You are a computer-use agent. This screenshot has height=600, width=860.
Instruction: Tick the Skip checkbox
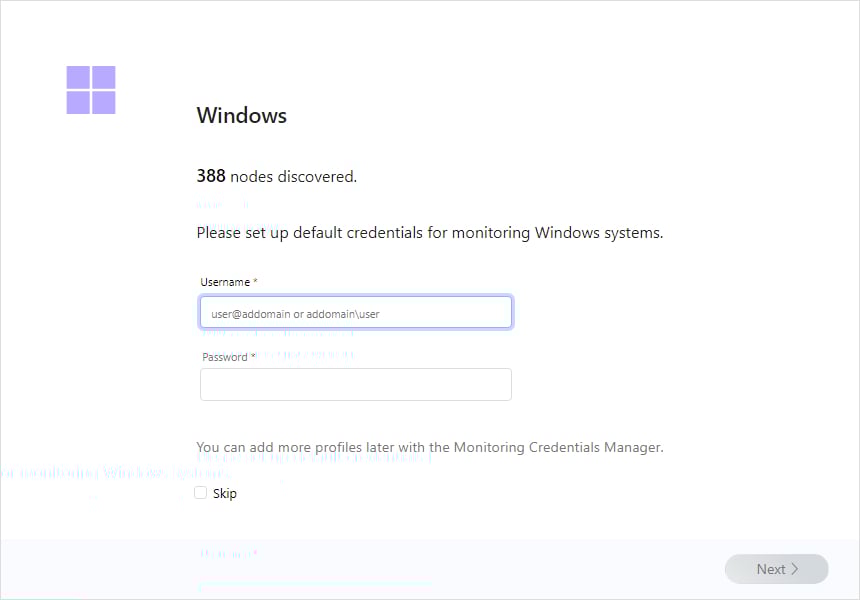point(201,493)
